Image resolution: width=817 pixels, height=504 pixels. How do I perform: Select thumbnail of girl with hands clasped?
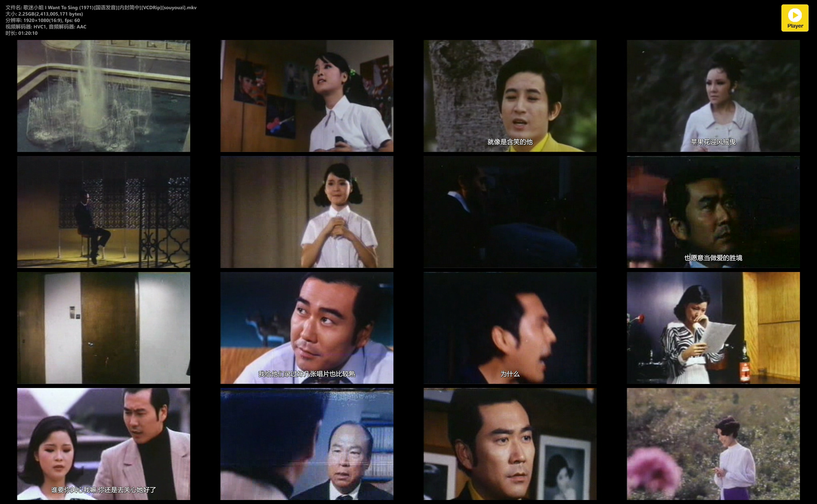pos(307,212)
